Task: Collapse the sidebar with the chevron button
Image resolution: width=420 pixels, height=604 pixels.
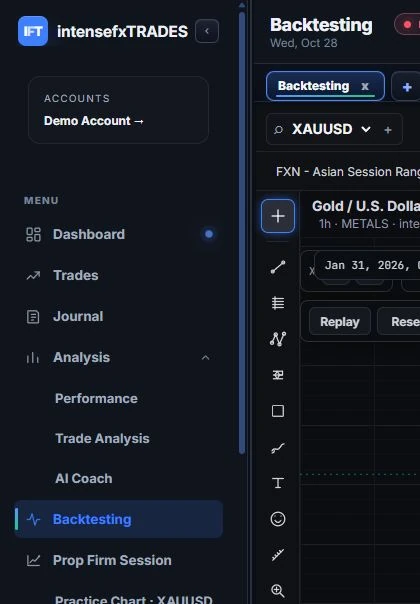Action: pos(207,31)
